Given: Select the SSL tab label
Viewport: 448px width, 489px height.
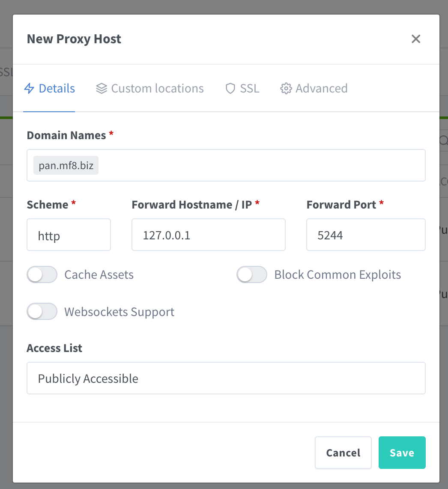Looking at the screenshot, I should click(250, 89).
